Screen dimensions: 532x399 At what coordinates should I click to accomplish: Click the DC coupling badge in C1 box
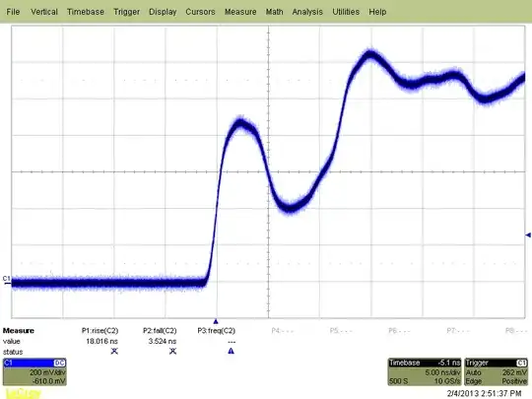coord(59,363)
